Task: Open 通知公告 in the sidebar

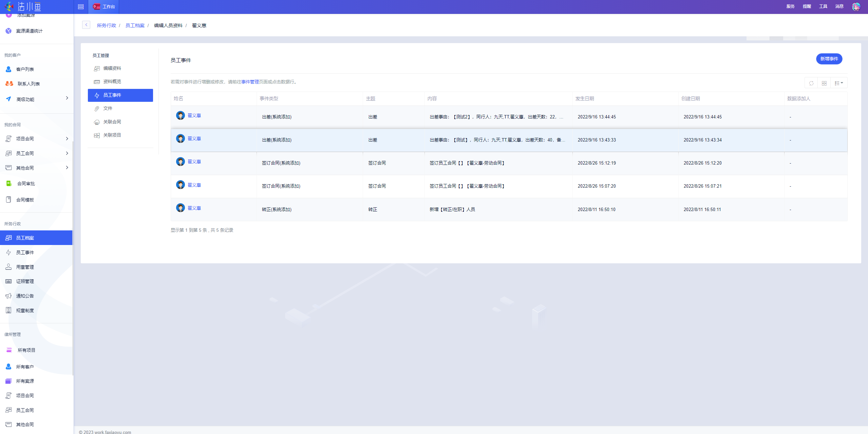Action: click(x=25, y=296)
